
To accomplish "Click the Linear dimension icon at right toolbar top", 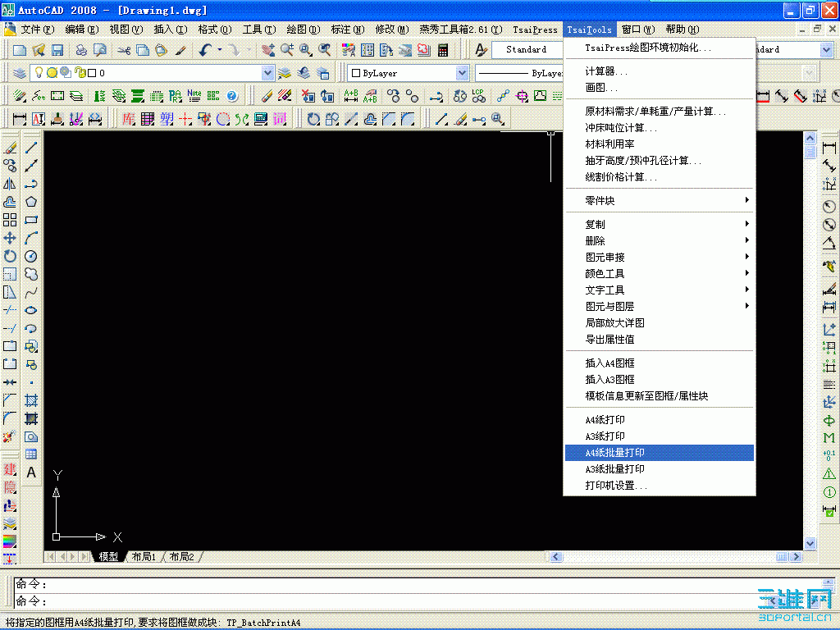I will coord(829,148).
